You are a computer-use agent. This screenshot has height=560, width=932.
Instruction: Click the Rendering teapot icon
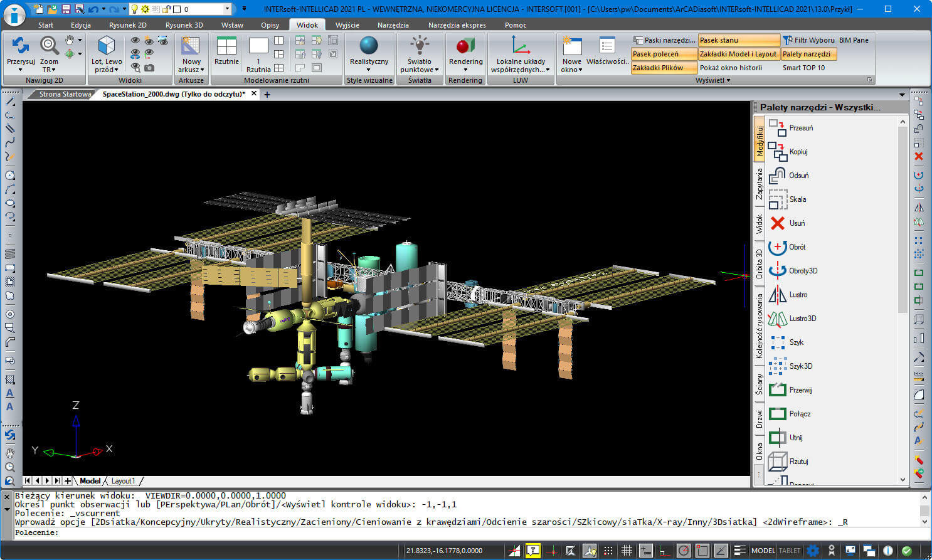click(x=465, y=46)
